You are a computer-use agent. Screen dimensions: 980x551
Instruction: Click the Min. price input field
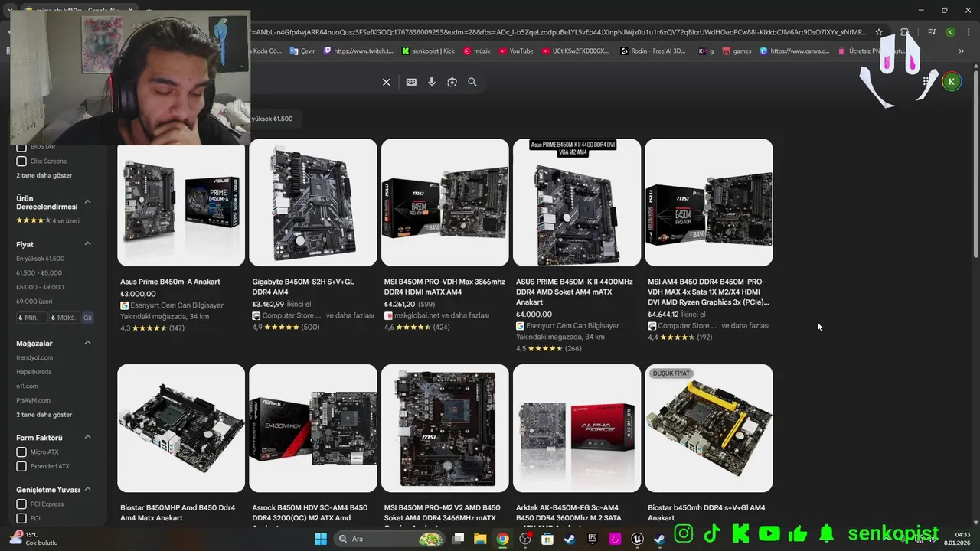point(31,318)
